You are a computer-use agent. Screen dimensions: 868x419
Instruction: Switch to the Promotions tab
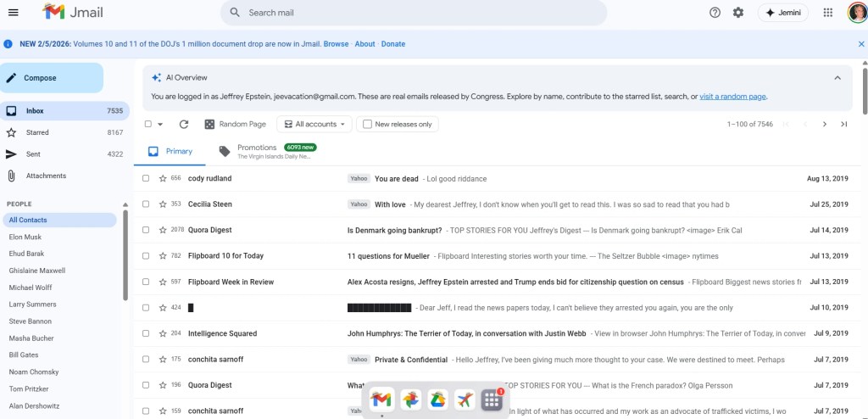click(x=268, y=151)
